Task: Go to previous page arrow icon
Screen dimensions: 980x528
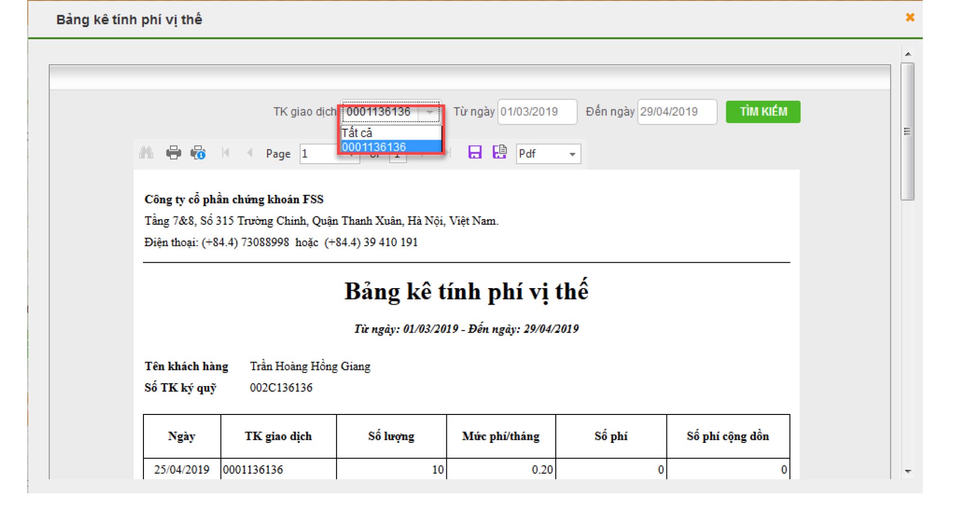Action: click(x=250, y=153)
